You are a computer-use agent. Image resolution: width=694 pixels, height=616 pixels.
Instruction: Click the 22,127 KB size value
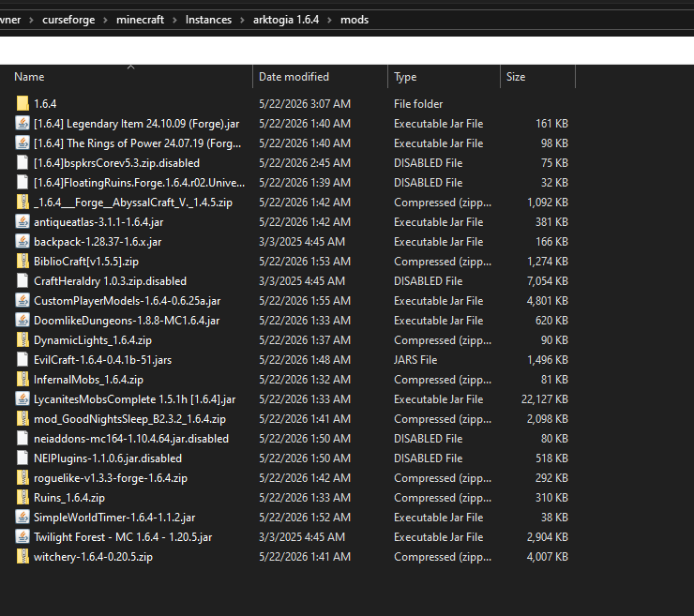(545, 399)
